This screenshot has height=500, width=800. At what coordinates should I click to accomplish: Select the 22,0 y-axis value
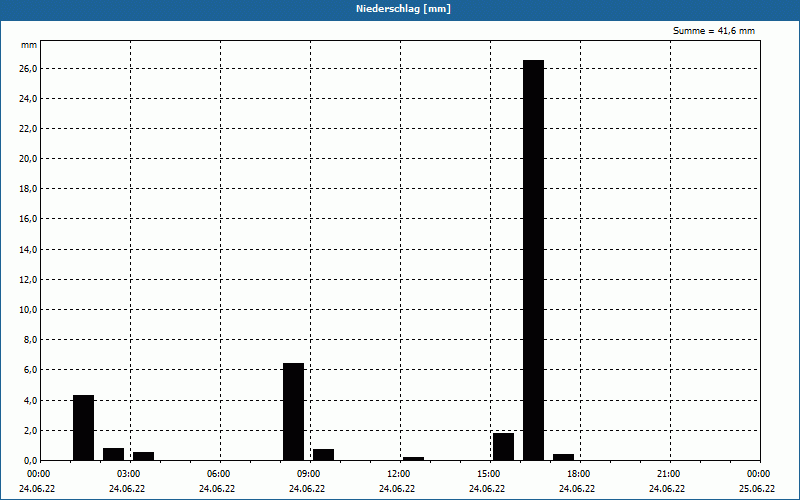point(28,129)
